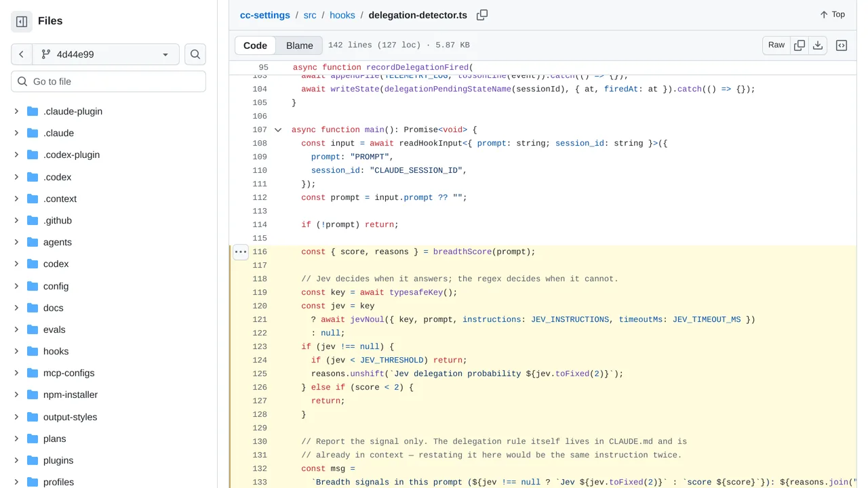The height and width of the screenshot is (488, 868).
Task: Open the 4d44e99 branch selector dropdown
Action: point(106,54)
